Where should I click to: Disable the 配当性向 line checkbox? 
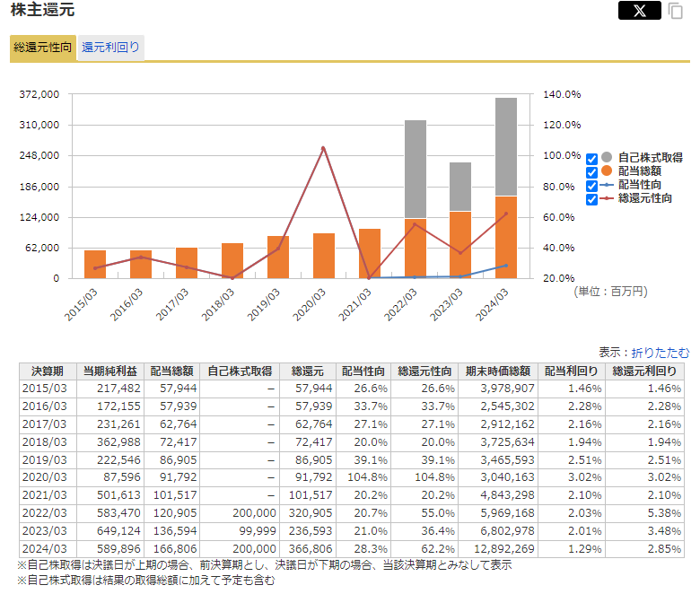pos(591,186)
